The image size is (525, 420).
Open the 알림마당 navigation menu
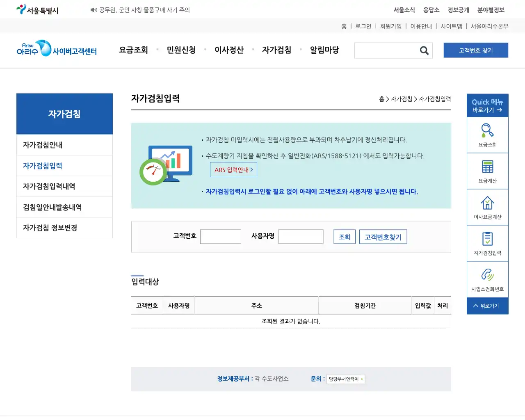tap(324, 50)
